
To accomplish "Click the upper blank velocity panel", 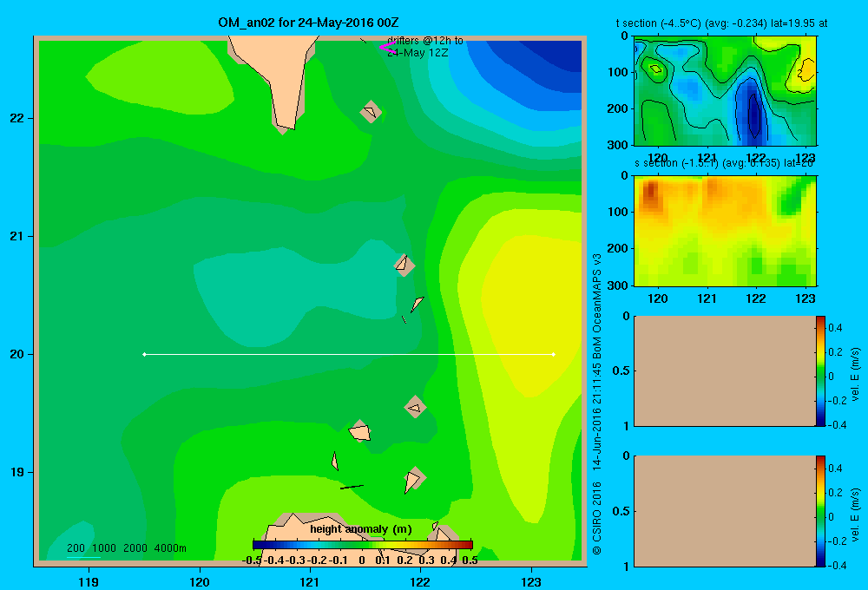I will point(724,370).
